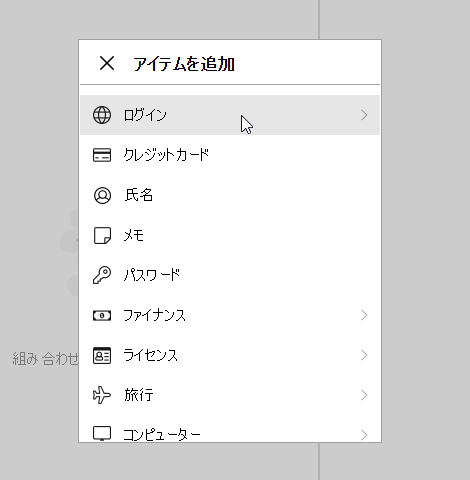Screen dimensions: 470x480
Task: Choose the メモ entry
Action: coord(230,235)
